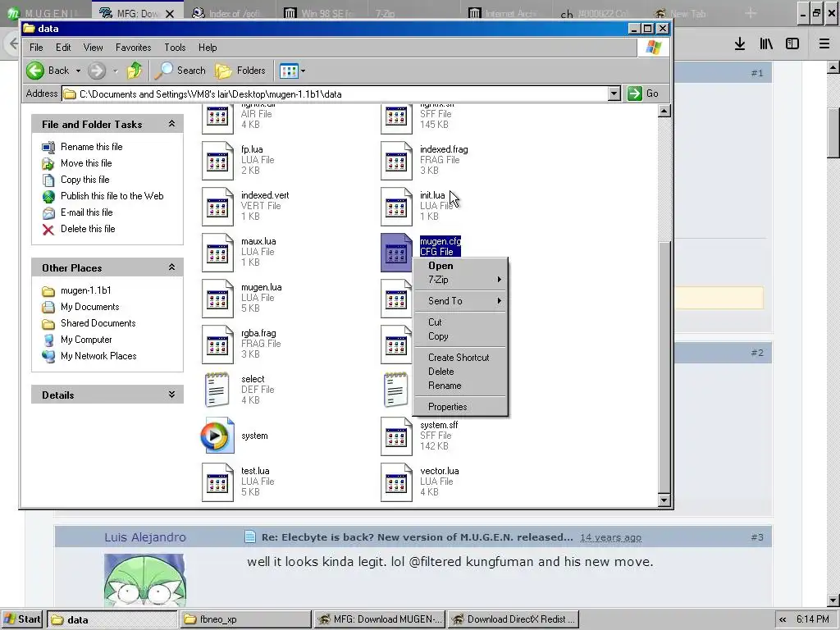Screen dimensions: 840x630
Task: Open the browser hamburger menu
Action: (x=824, y=43)
